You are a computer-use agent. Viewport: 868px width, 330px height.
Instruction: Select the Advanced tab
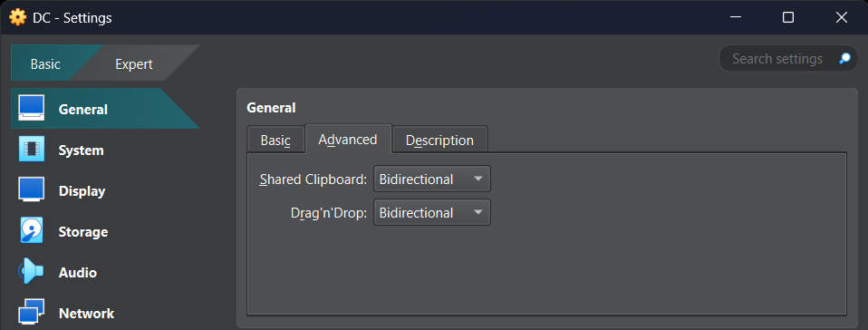[x=348, y=139]
